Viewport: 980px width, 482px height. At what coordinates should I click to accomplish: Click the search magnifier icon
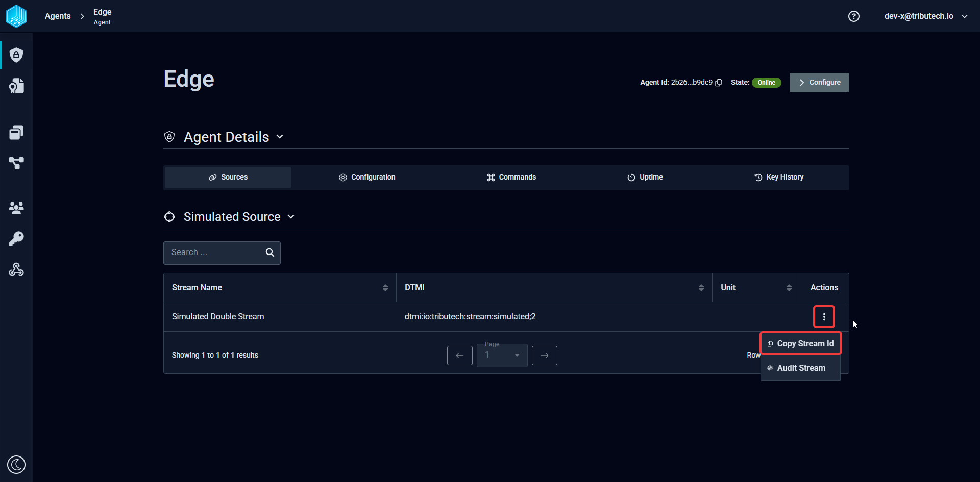270,252
